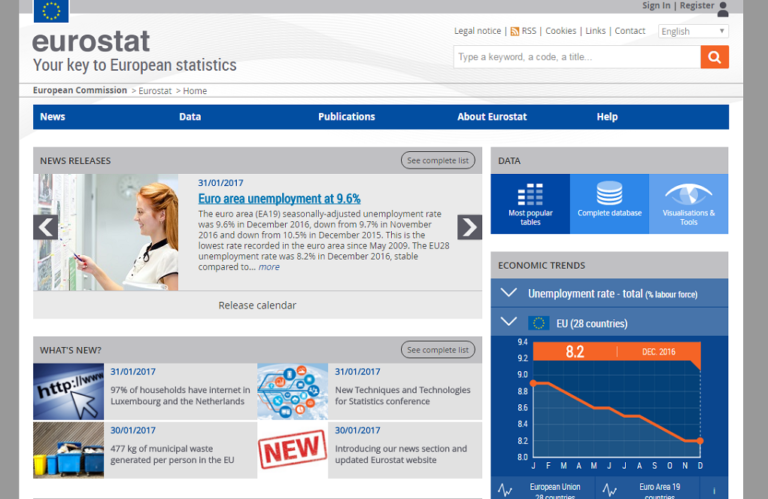This screenshot has height=499, width=768.
Task: Select European Union 28 countries chart icon
Action: (505, 489)
